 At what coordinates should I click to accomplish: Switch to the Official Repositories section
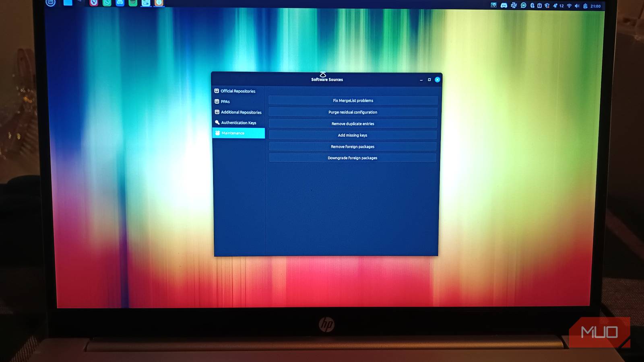[237, 91]
